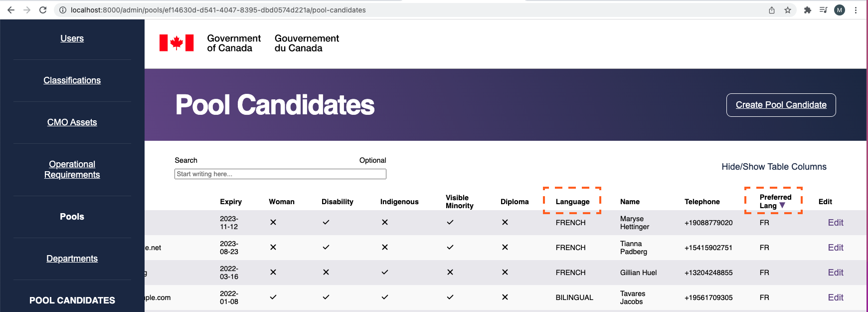This screenshot has height=312, width=868.
Task: Reload the current page
Action: pos(43,9)
